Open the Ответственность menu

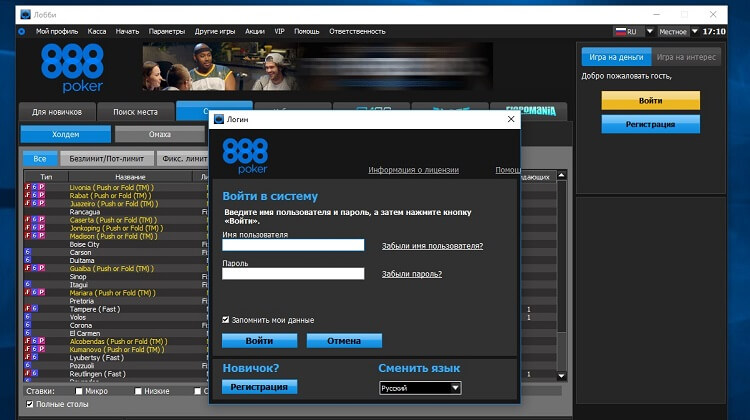click(357, 32)
